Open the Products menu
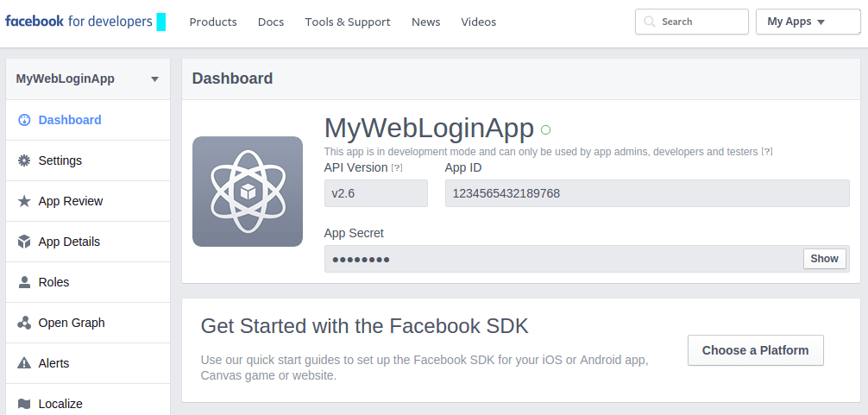 (x=213, y=22)
